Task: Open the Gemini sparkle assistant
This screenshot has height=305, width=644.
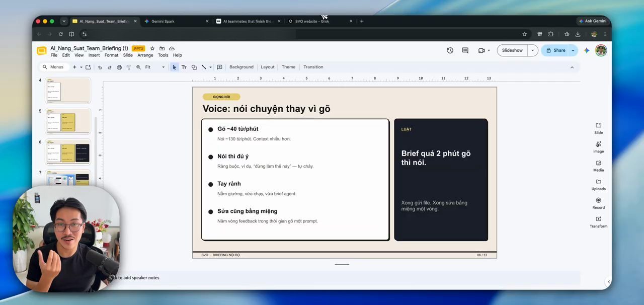Action: point(586,50)
